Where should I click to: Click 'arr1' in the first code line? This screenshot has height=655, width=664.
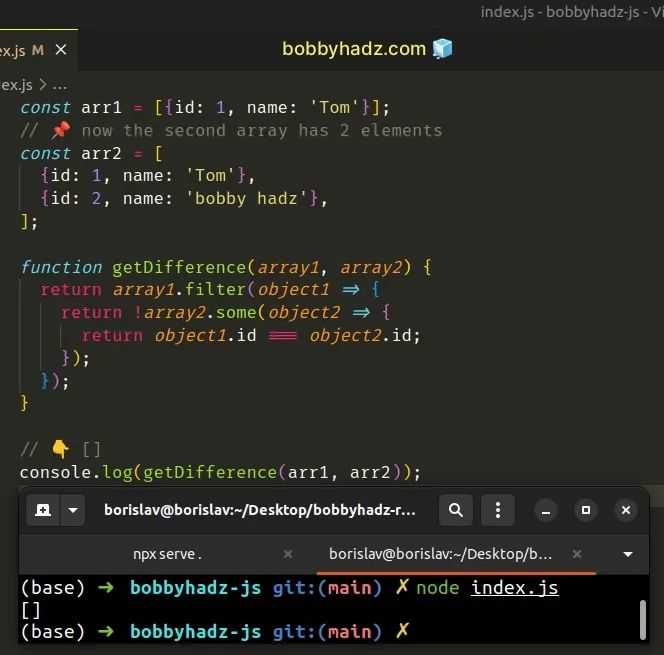[101, 108]
